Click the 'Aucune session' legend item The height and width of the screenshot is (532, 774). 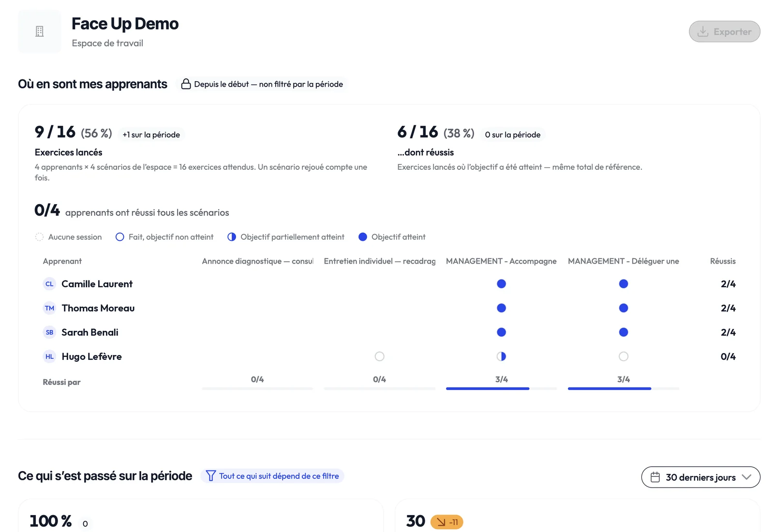tap(68, 237)
